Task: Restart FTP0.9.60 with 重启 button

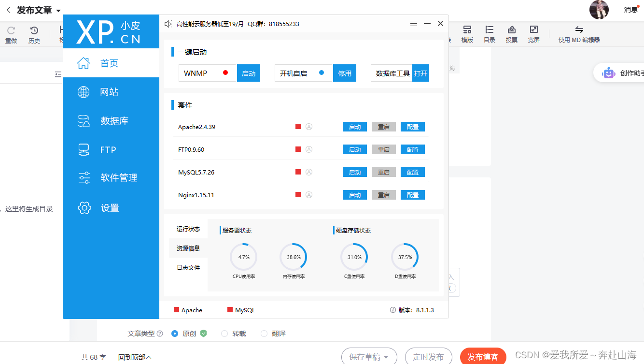Action: [x=384, y=149]
